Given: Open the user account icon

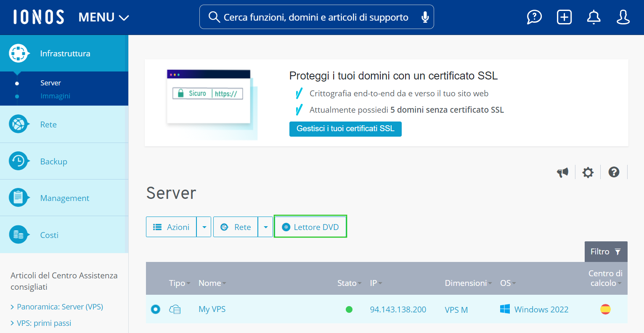Looking at the screenshot, I should point(623,17).
